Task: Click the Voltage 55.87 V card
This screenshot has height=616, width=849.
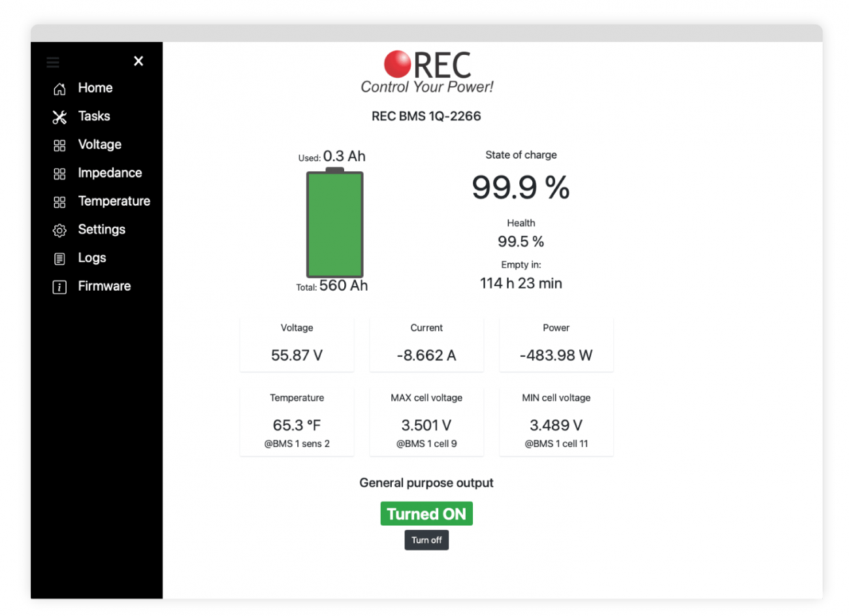Action: click(296, 345)
